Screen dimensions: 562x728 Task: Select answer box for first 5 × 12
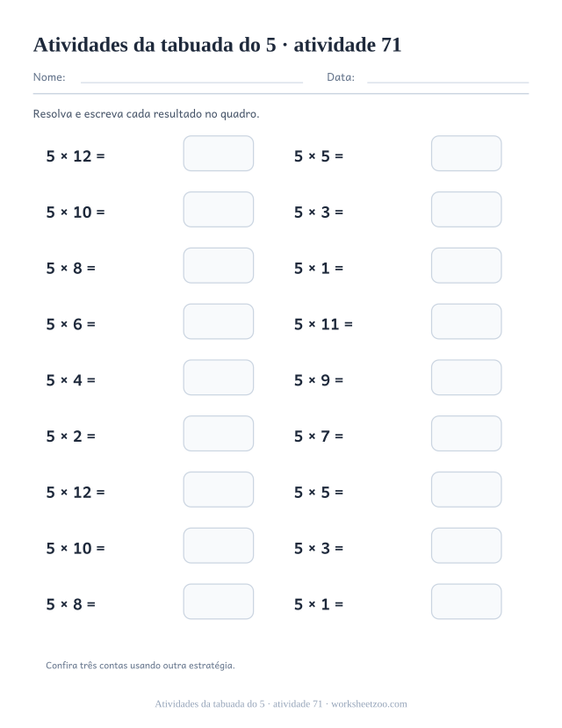(x=219, y=153)
